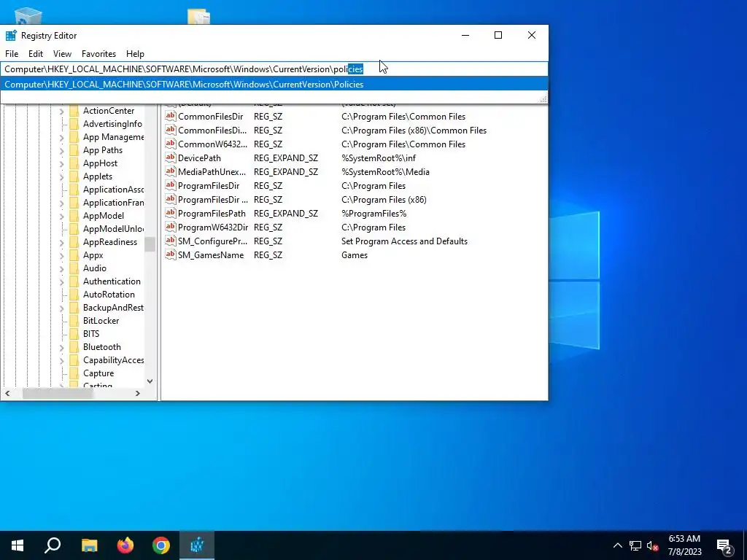Click the ProgramW6432Dir string value icon
Image resolution: width=747 pixels, height=560 pixels.
coord(171,226)
